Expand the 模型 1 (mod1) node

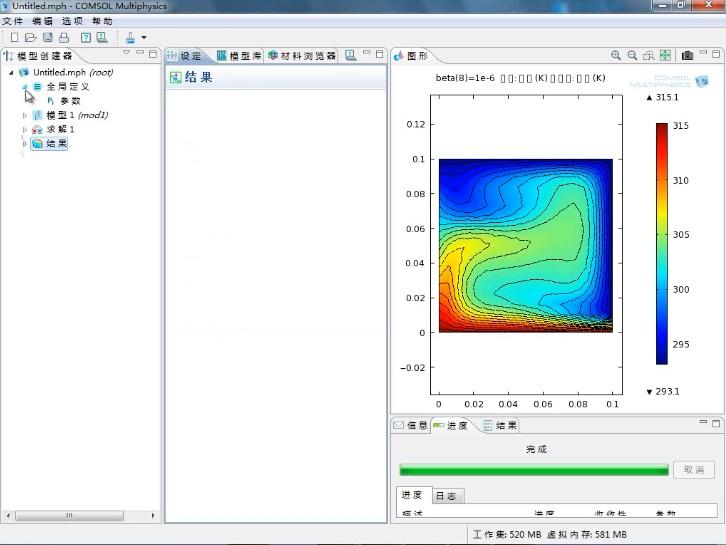[x=25, y=115]
